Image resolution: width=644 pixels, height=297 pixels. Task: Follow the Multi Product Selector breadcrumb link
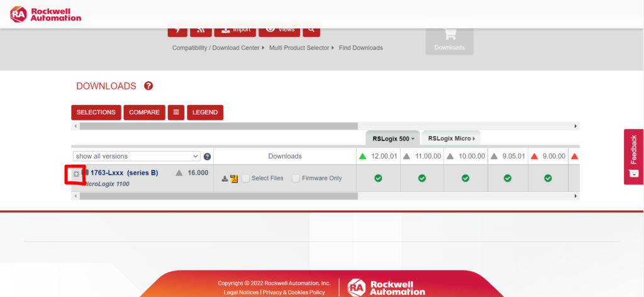coord(299,48)
